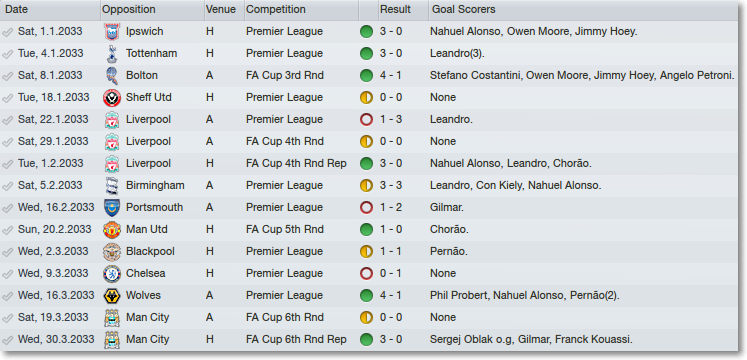Click the Sheff Utd club badge
This screenshot has height=360, width=747.
[112, 98]
